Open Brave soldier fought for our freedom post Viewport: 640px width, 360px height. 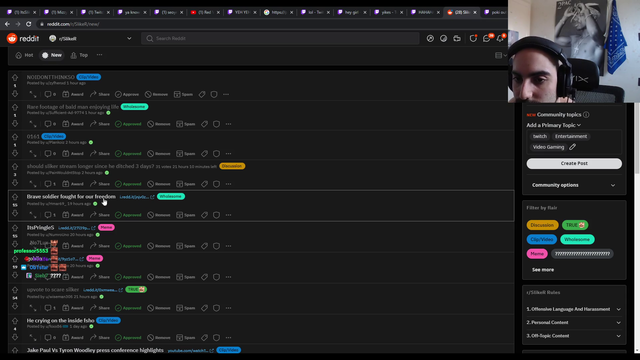coord(71,196)
